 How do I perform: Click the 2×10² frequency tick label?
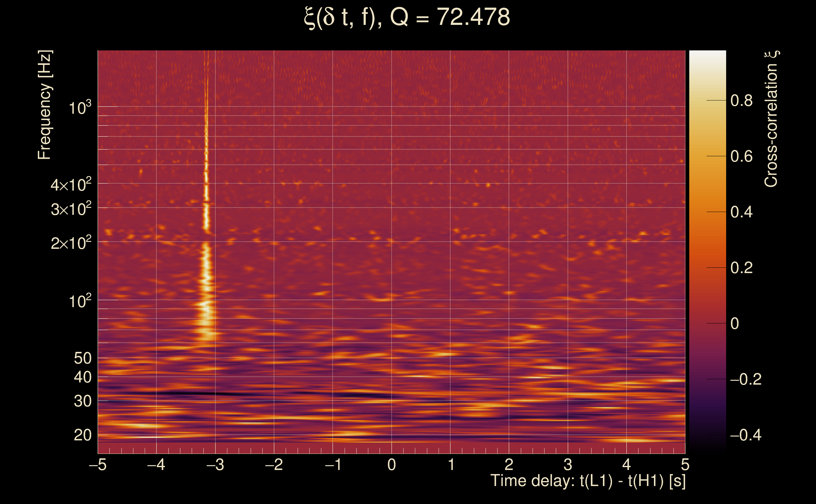point(71,243)
